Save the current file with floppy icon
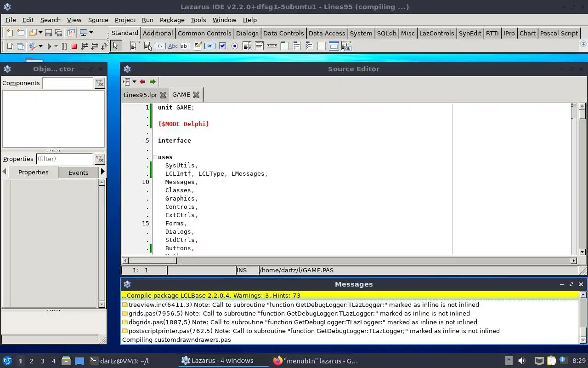Viewport: 588px width, 368px height. (x=48, y=33)
